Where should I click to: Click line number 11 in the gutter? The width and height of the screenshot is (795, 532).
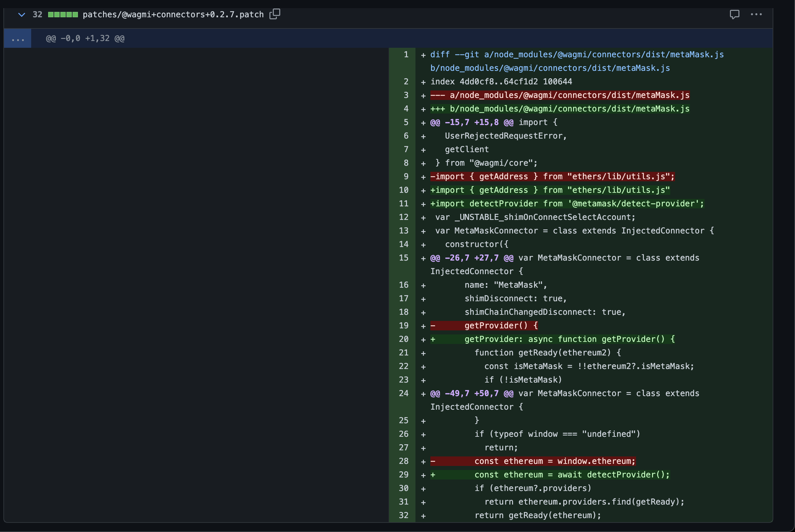[404, 204]
